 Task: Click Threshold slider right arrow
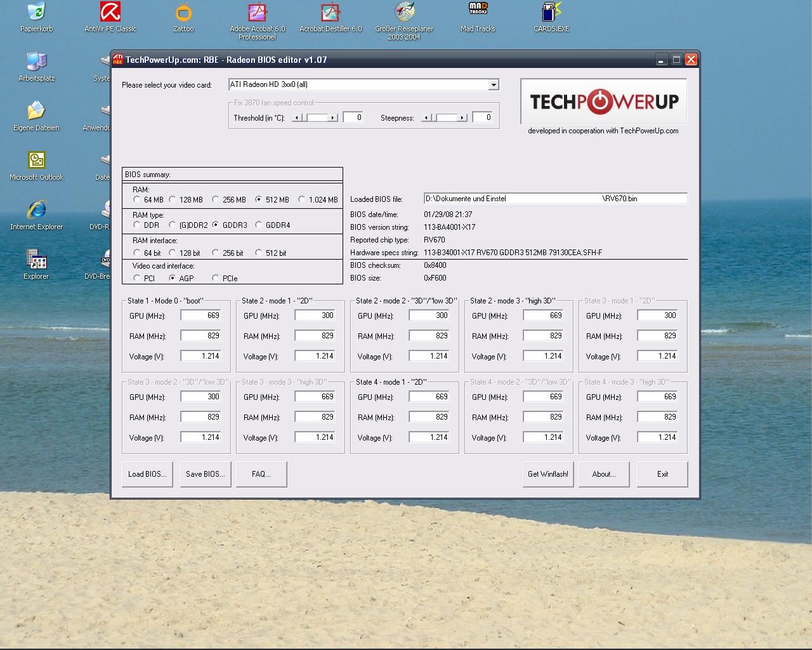point(332,117)
